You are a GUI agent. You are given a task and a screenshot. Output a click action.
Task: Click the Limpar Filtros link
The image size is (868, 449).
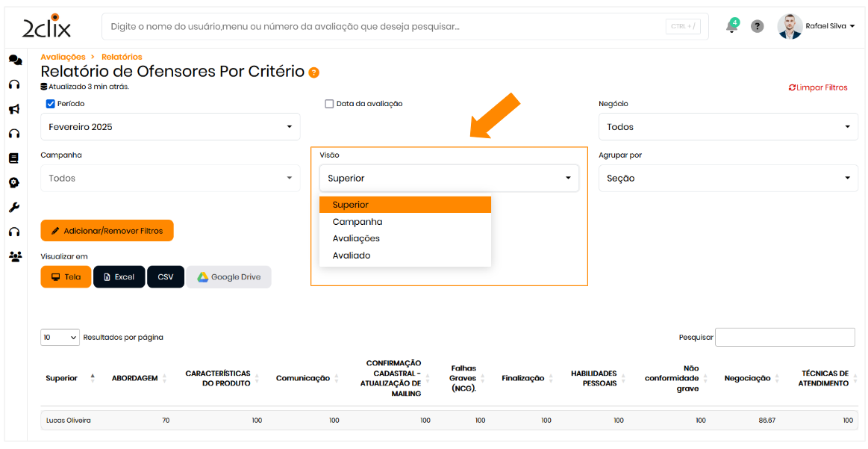[818, 87]
